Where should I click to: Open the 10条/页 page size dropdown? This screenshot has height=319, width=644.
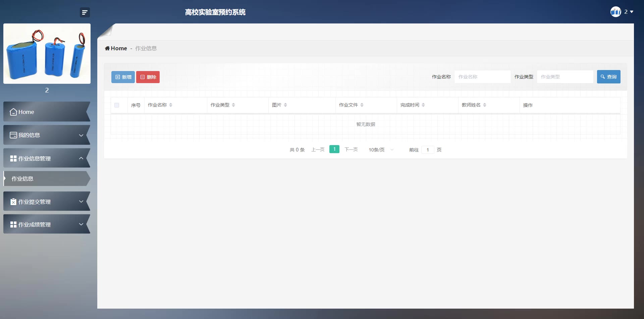pos(381,150)
